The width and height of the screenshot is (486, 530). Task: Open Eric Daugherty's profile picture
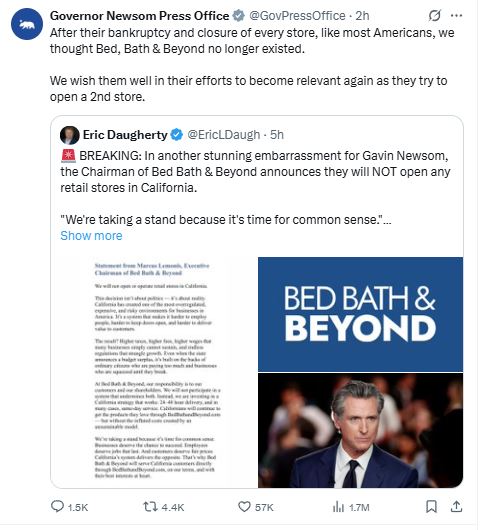[x=70, y=135]
